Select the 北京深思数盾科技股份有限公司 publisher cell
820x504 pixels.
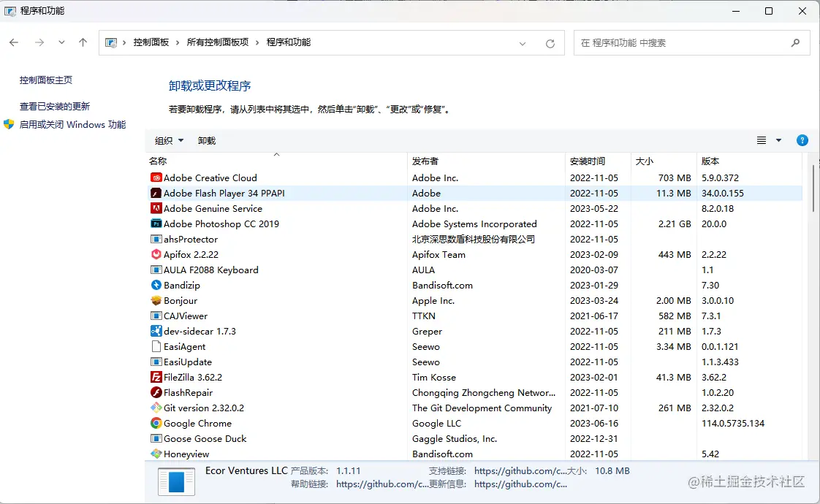point(474,239)
